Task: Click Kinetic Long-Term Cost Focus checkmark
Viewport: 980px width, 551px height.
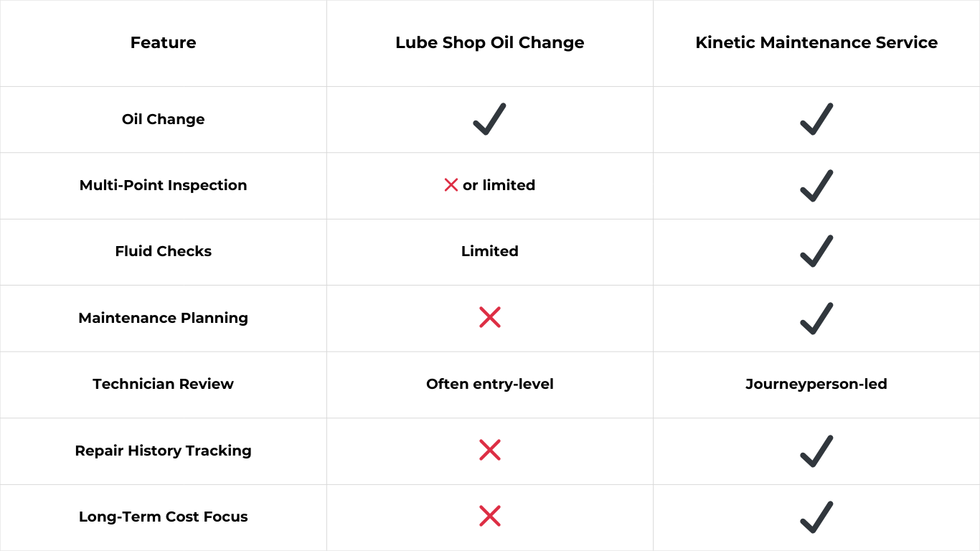Action: click(816, 517)
